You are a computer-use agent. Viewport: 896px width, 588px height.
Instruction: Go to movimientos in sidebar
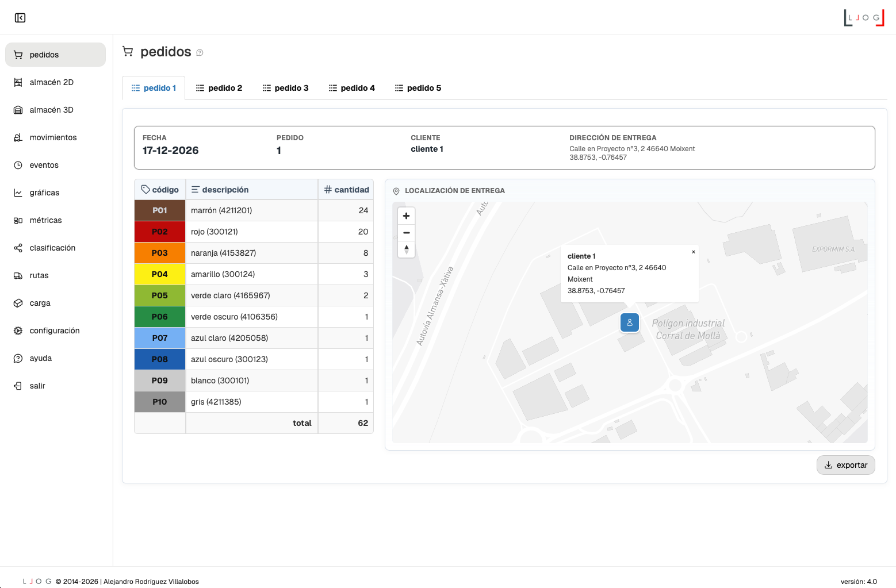53,137
